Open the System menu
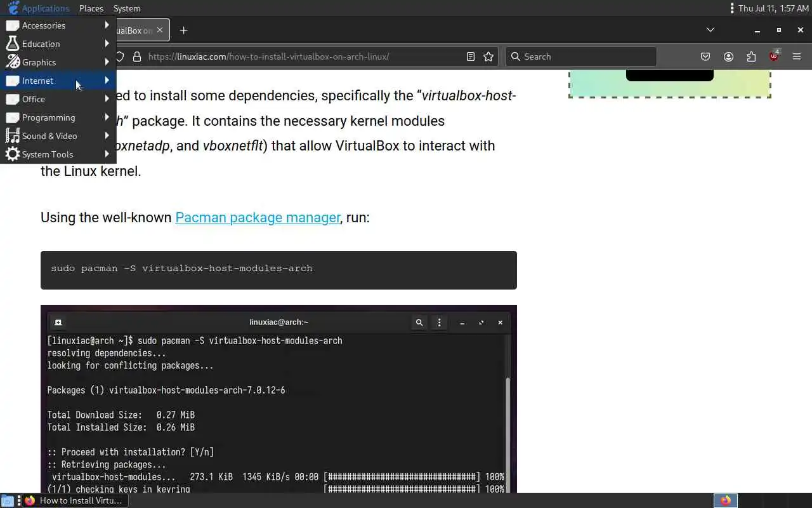 (x=127, y=8)
